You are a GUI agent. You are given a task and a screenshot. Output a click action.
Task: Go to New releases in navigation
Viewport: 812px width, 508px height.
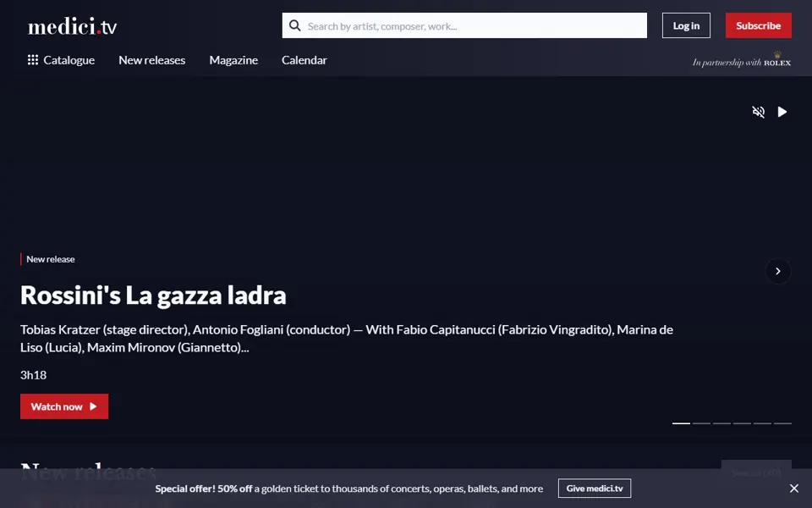151,60
